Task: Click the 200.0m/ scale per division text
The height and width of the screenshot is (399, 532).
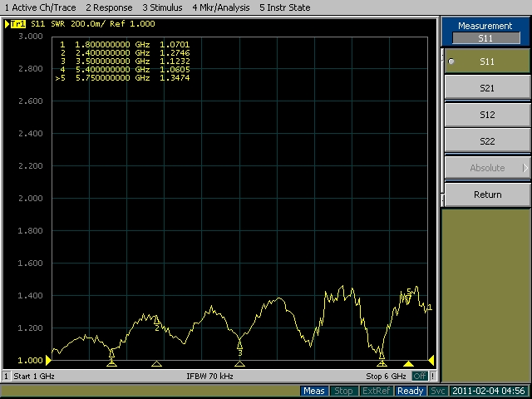Action: click(88, 24)
